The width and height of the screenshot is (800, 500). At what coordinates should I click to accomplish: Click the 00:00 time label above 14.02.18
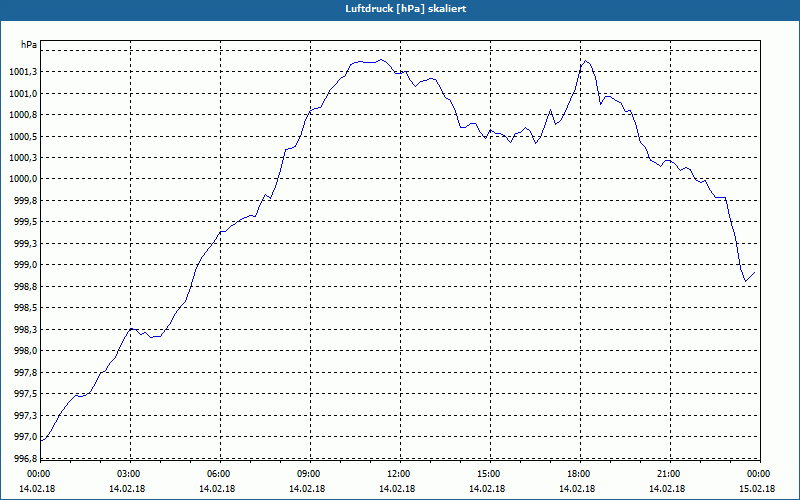click(x=37, y=474)
